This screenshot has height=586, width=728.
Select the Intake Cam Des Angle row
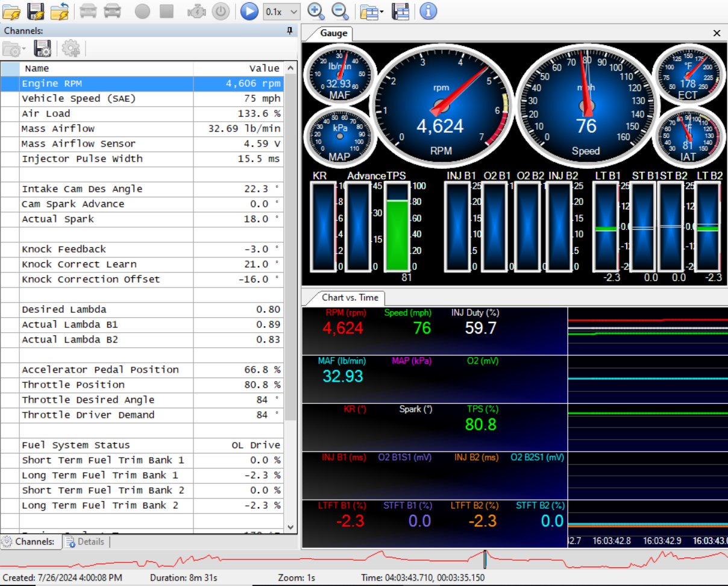(x=142, y=189)
